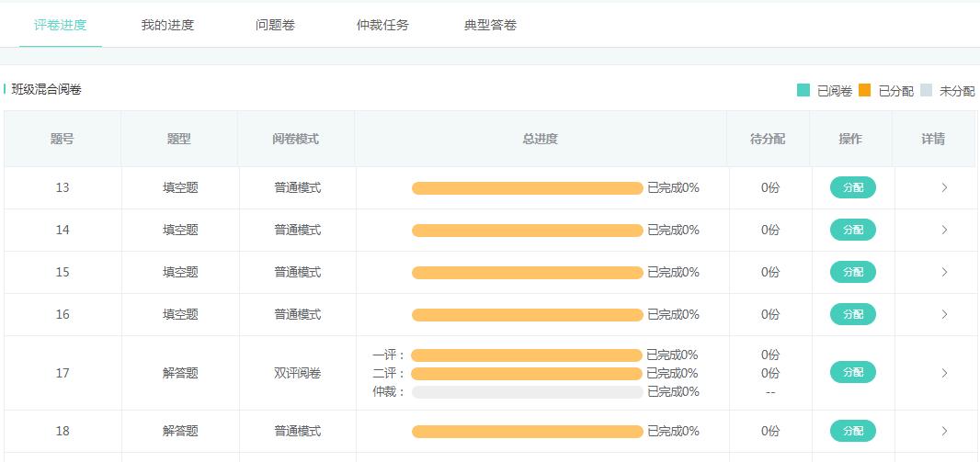
Task: Click 解答题 type cell in row 17
Action: click(180, 373)
